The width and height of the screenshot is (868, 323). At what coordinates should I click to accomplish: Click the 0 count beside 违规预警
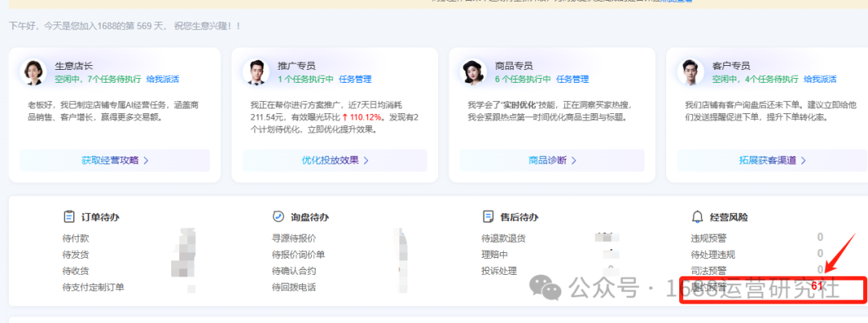821,237
